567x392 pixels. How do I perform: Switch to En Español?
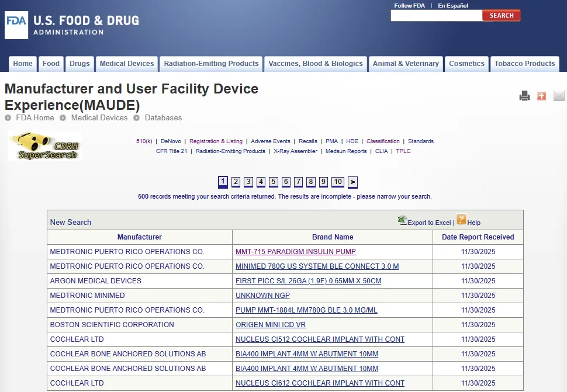453,5
